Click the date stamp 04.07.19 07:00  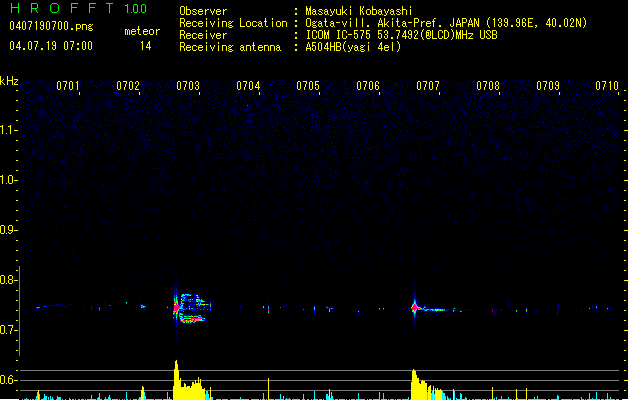(x=51, y=46)
